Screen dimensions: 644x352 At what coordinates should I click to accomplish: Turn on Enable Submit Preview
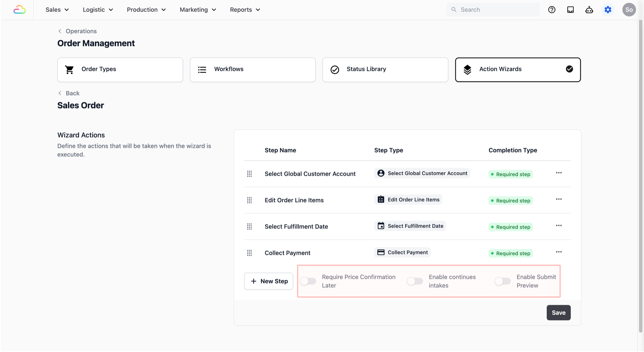click(502, 281)
